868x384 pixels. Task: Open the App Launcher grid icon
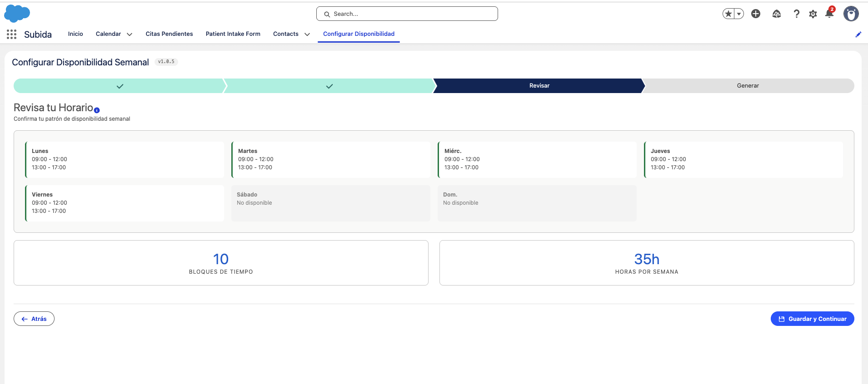pyautogui.click(x=12, y=34)
